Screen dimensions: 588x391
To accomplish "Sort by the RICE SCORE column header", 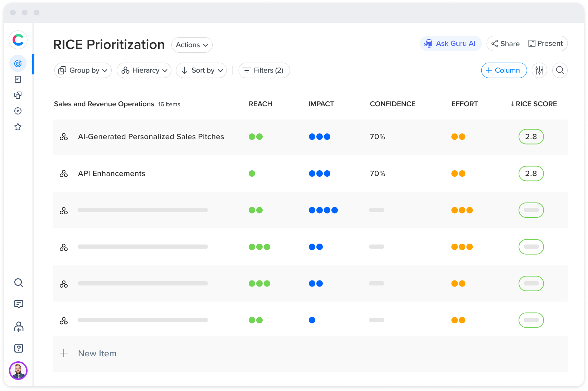I will click(x=534, y=104).
